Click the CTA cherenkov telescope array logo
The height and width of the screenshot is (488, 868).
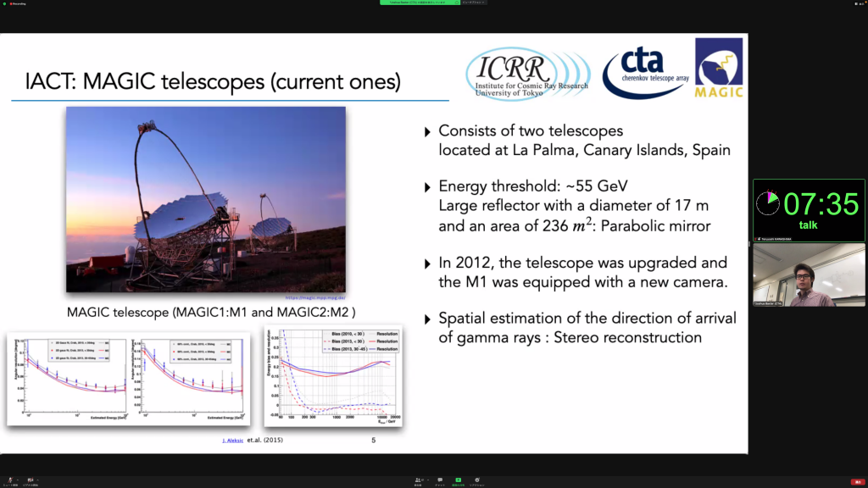[x=645, y=73]
